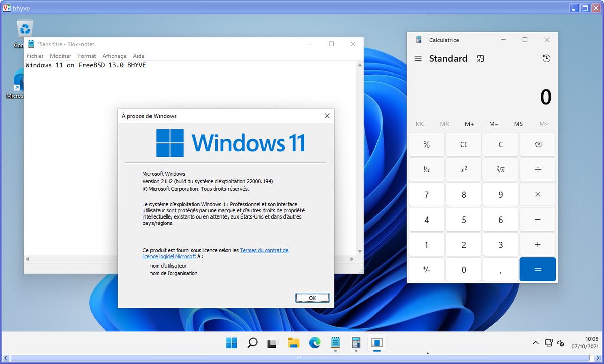This screenshot has height=364, width=604.
Task: Click the plus/minus sign key
Action: tap(427, 269)
